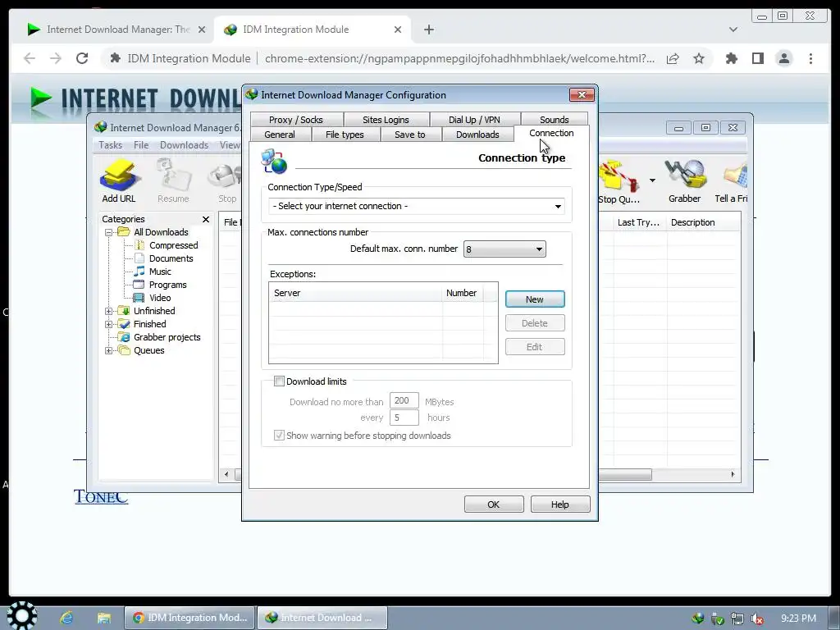Click the MBytes limit input field
Screen dimensions: 840x630
[404, 400]
